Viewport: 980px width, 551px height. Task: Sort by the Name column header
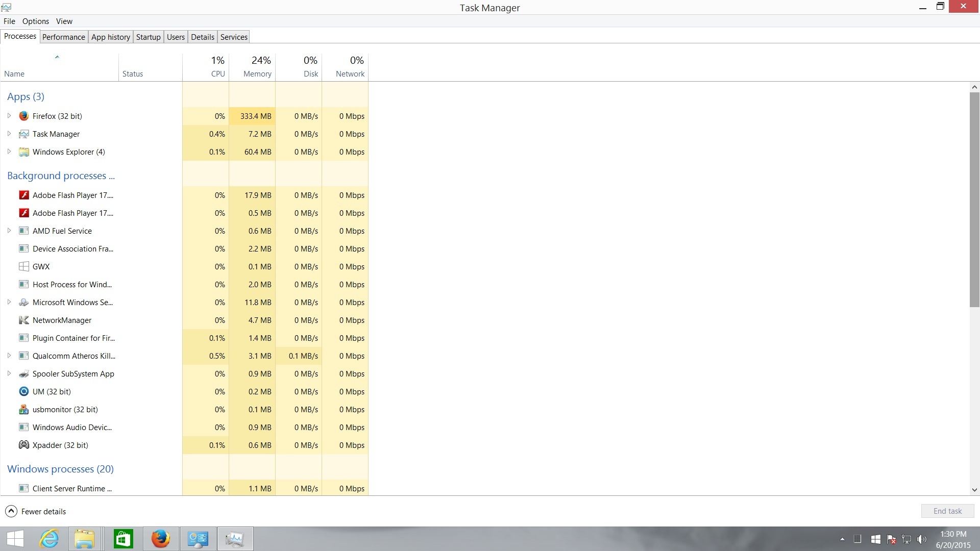60,67
